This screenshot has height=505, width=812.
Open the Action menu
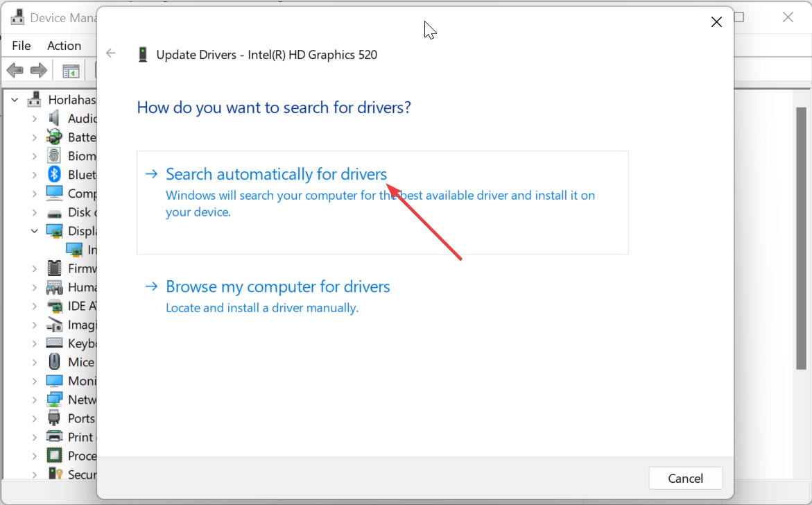click(63, 45)
